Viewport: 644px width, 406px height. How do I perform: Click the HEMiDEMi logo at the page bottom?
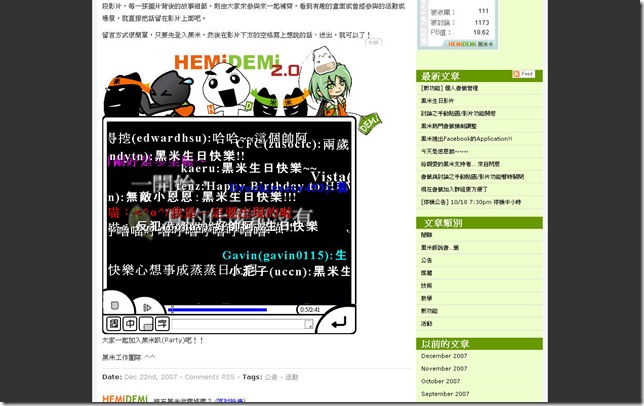(x=125, y=399)
